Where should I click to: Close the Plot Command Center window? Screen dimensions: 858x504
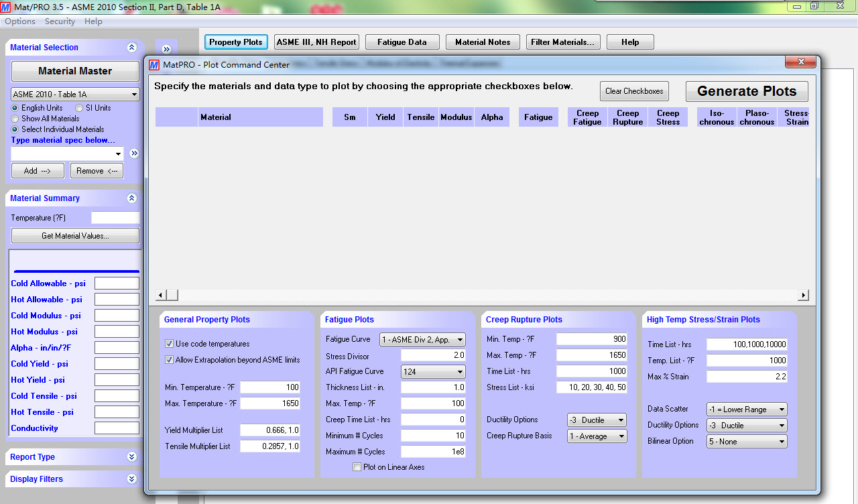click(800, 62)
